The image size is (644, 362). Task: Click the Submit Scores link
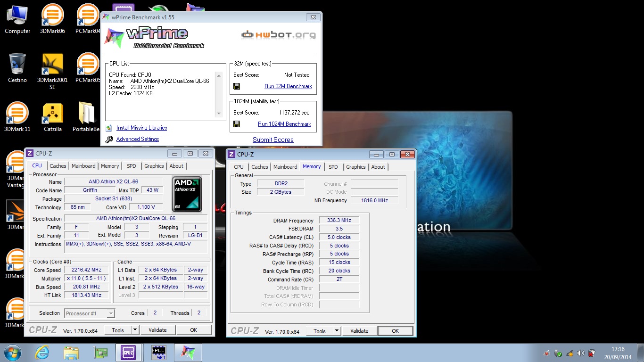pyautogui.click(x=273, y=140)
